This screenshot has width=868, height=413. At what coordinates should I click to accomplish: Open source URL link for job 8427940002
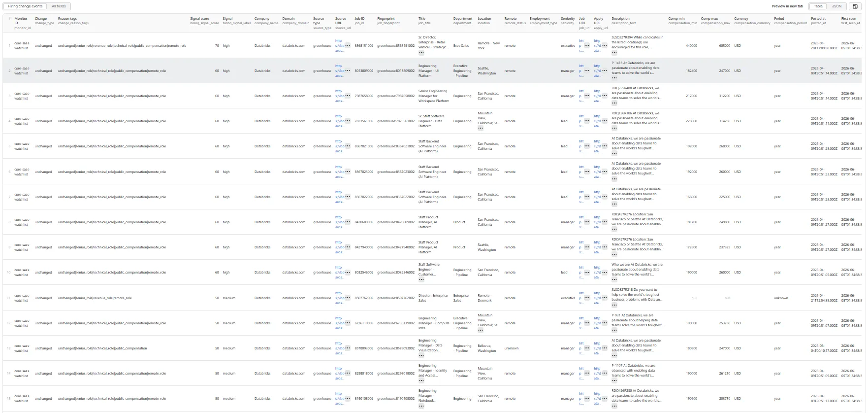(339, 247)
